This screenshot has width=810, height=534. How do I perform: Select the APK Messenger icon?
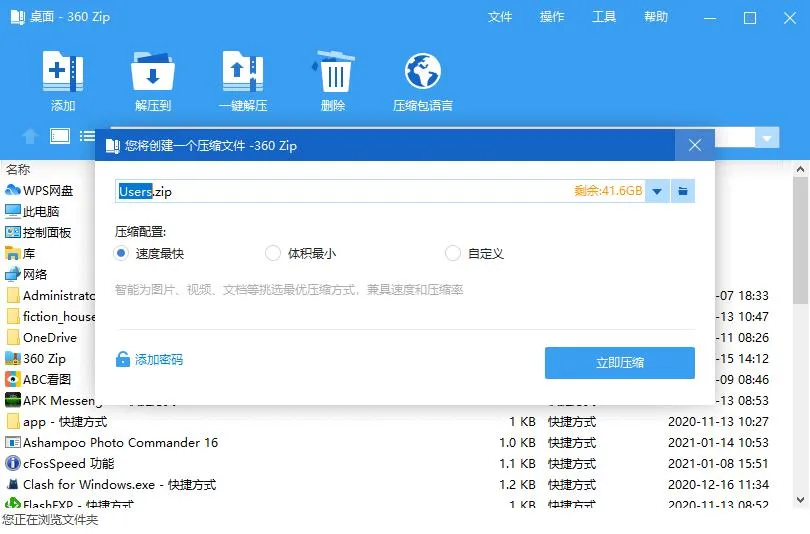(x=12, y=400)
